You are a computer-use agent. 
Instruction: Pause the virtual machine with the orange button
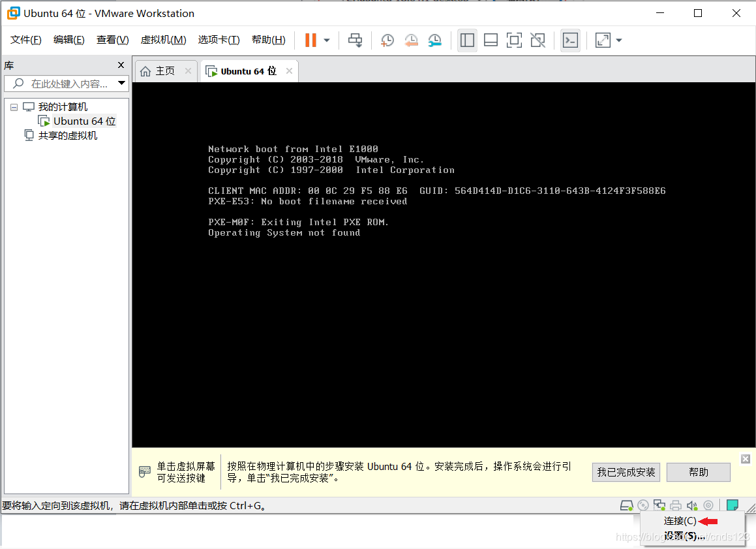tap(311, 40)
